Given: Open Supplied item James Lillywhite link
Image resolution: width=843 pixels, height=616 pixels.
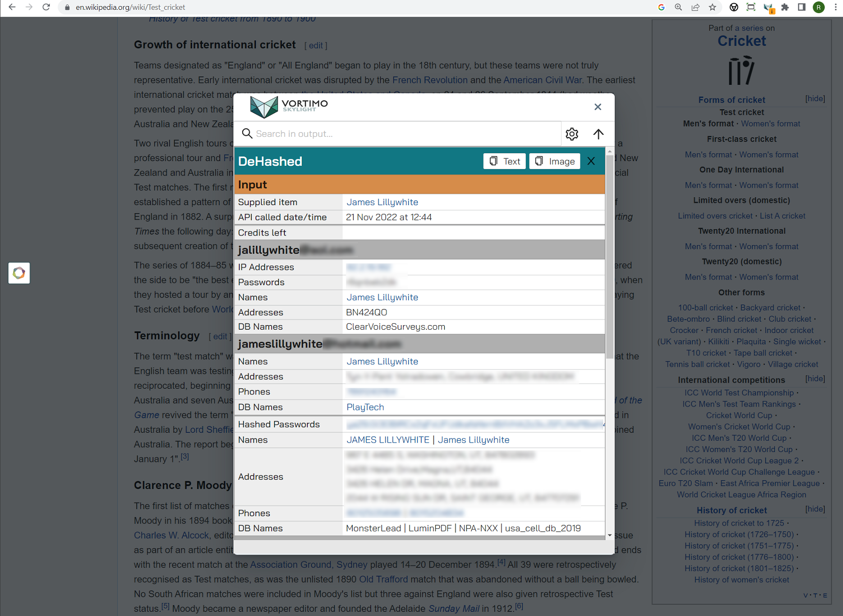Looking at the screenshot, I should (382, 202).
